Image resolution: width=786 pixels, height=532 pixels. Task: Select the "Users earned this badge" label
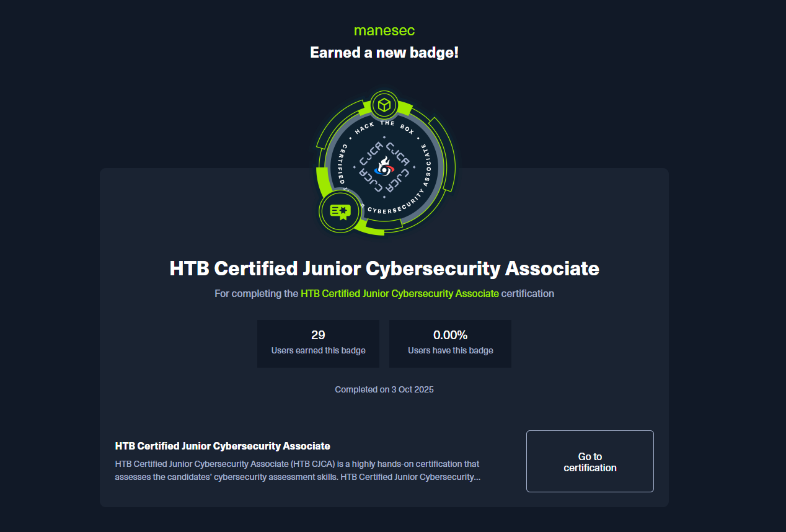tap(318, 351)
